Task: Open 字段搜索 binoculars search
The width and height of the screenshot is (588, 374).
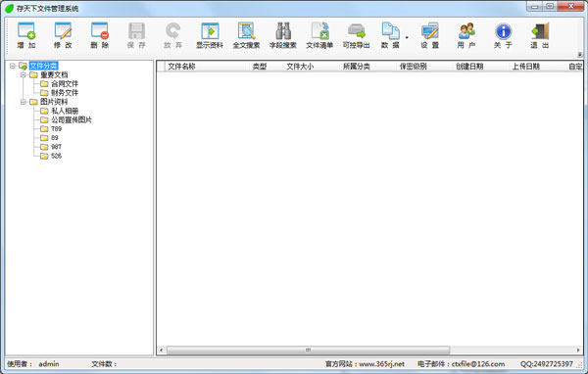Action: click(x=283, y=31)
